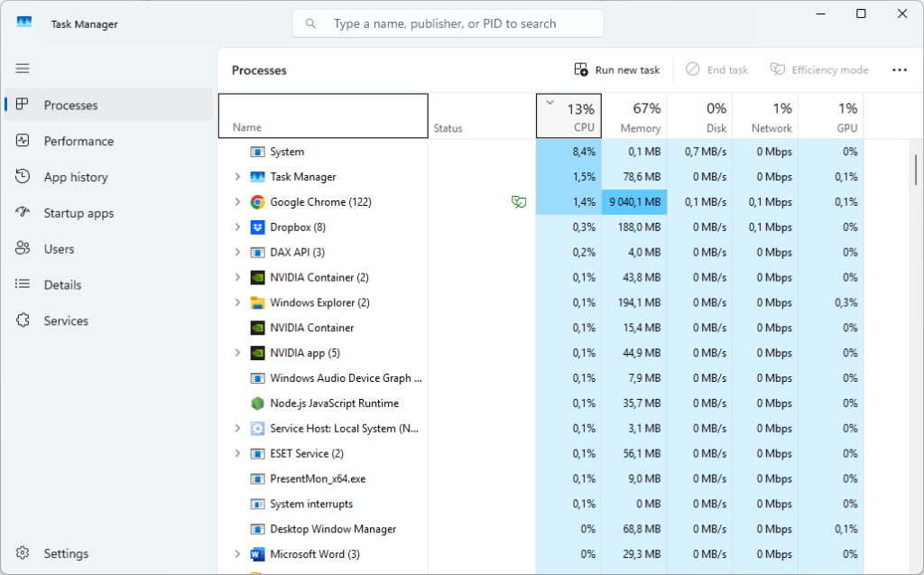Sort by the GPU column header
This screenshot has width=924, height=575.
(830, 116)
